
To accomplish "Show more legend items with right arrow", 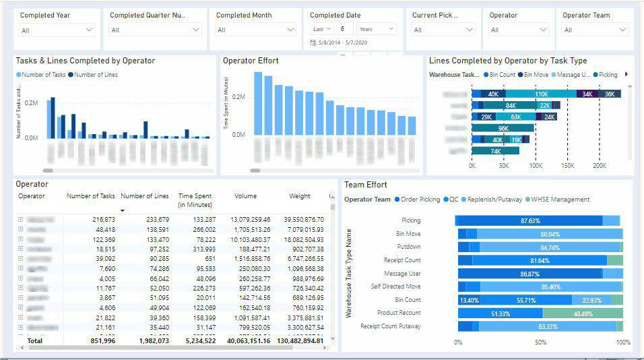I will tap(626, 74).
